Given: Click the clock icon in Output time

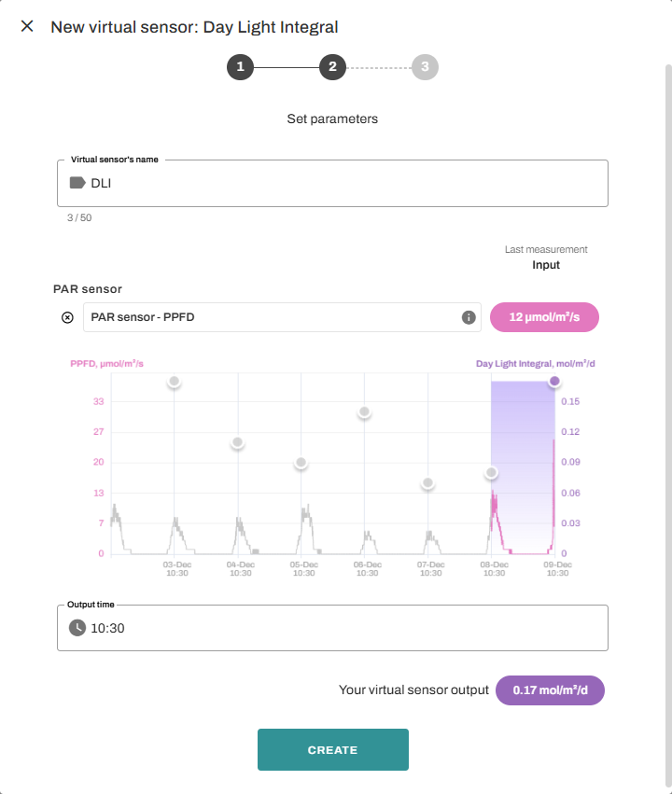Looking at the screenshot, I should 77,628.
